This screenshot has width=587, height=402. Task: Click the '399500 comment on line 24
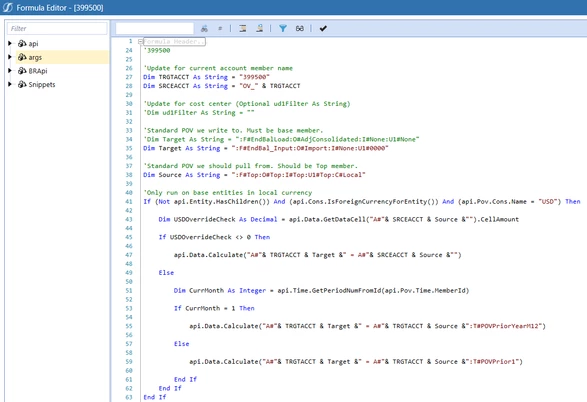click(x=157, y=51)
